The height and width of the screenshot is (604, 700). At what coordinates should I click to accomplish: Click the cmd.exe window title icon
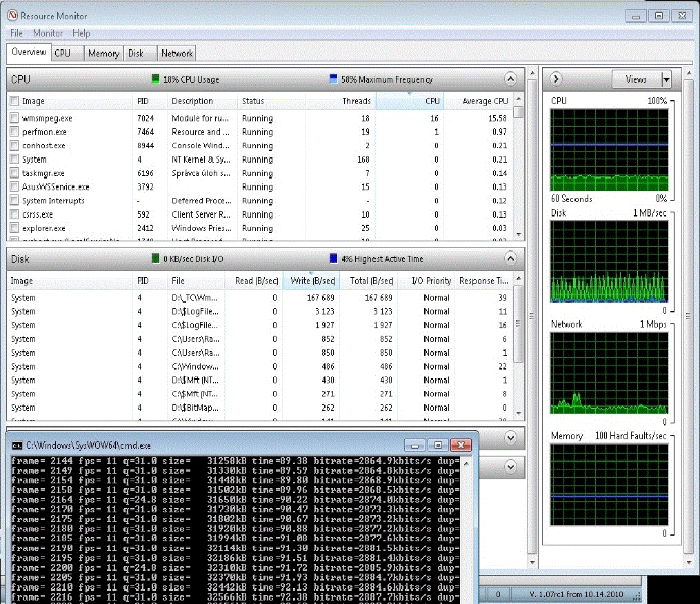(x=17, y=445)
